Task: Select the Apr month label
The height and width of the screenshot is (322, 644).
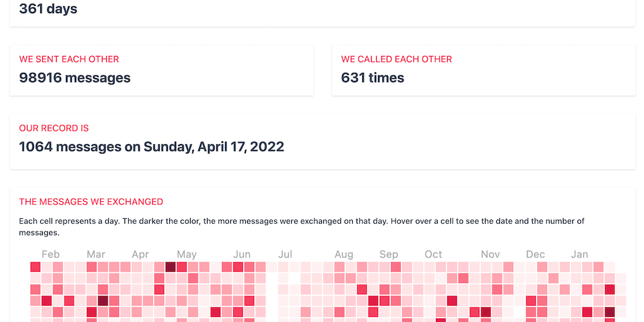Action: [x=140, y=255]
